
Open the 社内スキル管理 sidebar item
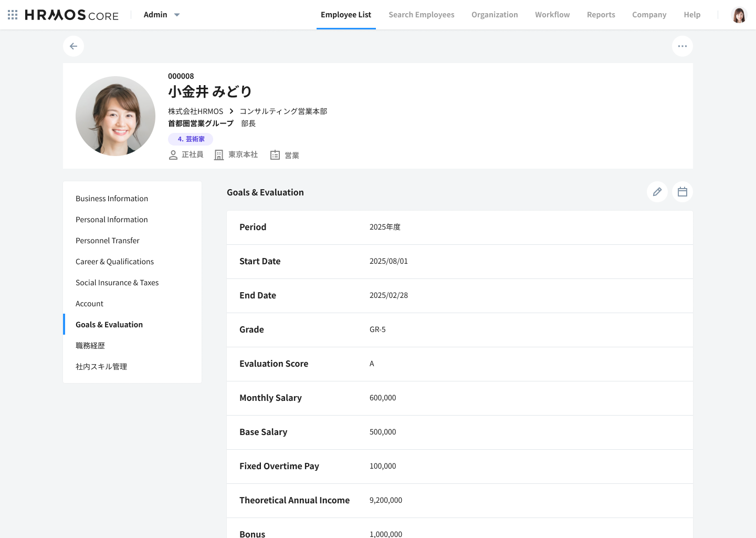click(x=101, y=367)
